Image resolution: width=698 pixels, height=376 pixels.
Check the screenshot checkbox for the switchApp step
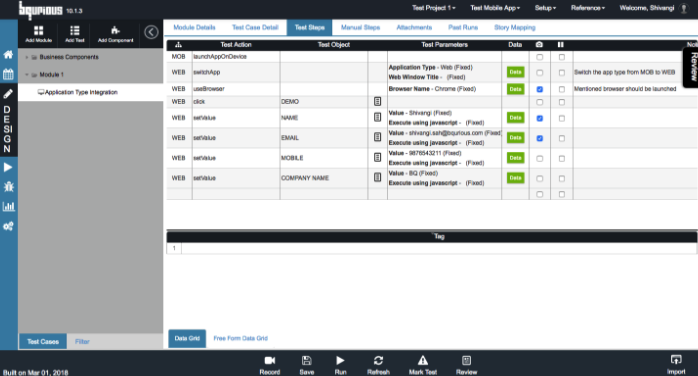coord(540,73)
